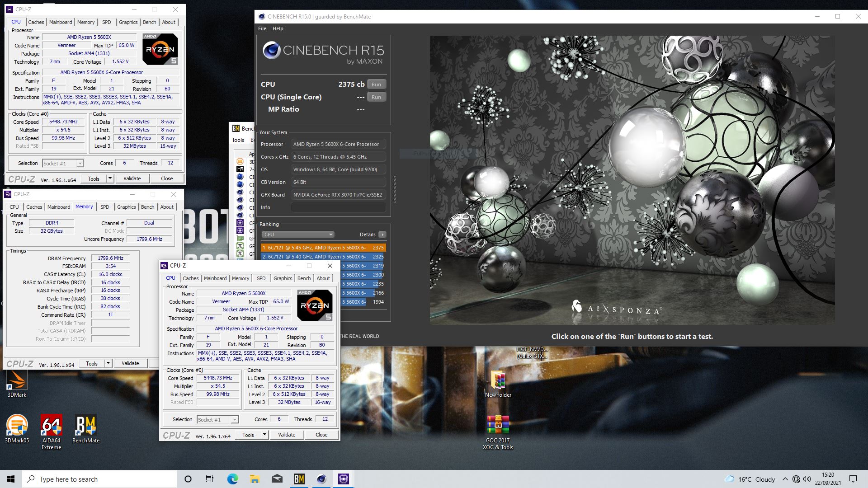The image size is (868, 488).
Task: Open File Explorer from the taskbar
Action: click(255, 479)
